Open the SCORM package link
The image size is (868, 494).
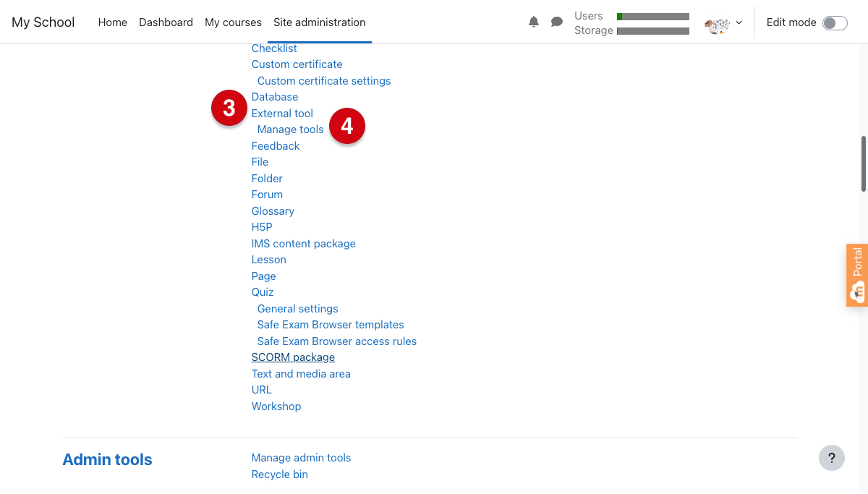tap(293, 357)
